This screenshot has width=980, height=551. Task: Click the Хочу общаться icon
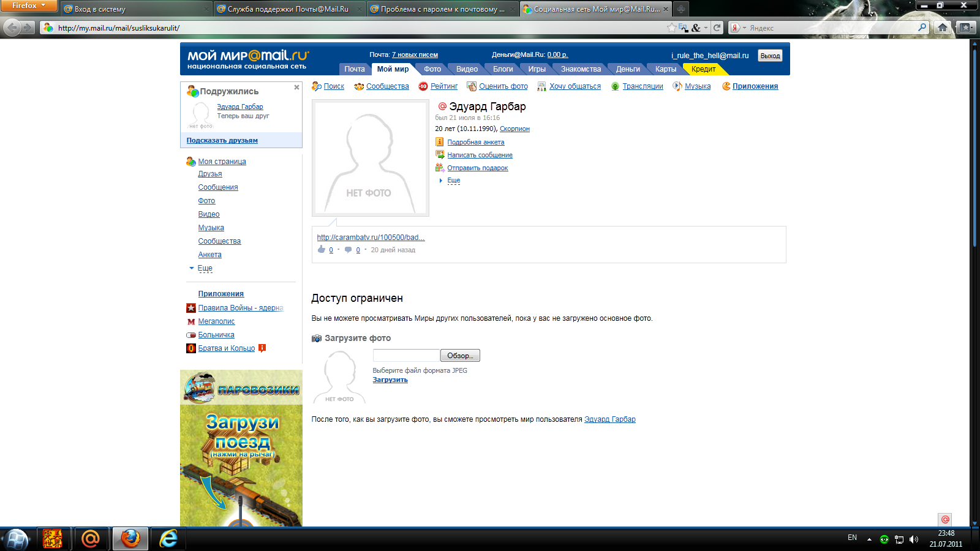click(x=541, y=86)
